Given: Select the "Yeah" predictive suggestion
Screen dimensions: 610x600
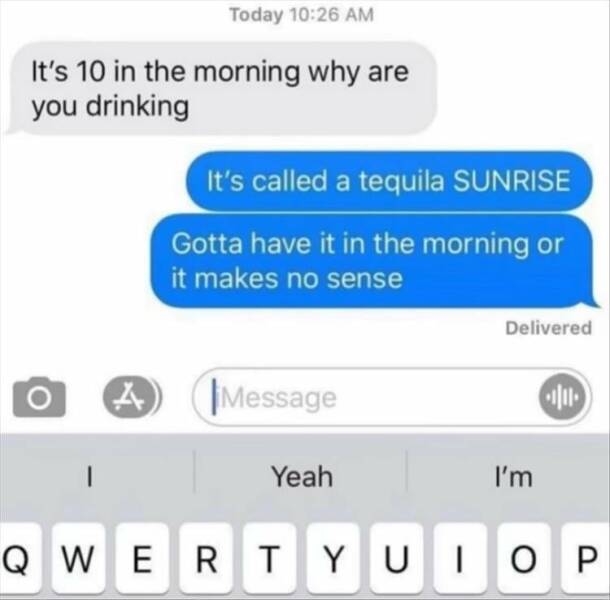Looking at the screenshot, I should click(x=301, y=477).
